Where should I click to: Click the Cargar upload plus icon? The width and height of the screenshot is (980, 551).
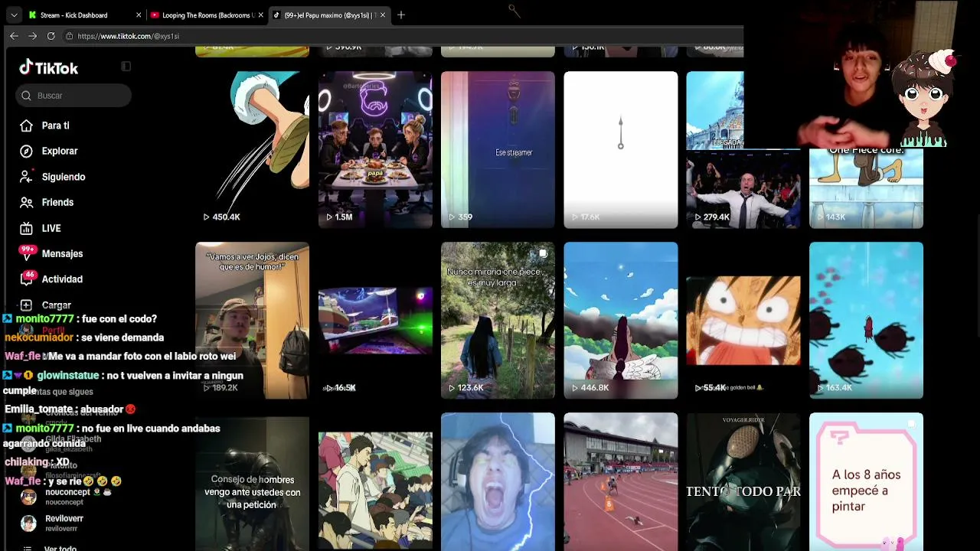point(27,305)
